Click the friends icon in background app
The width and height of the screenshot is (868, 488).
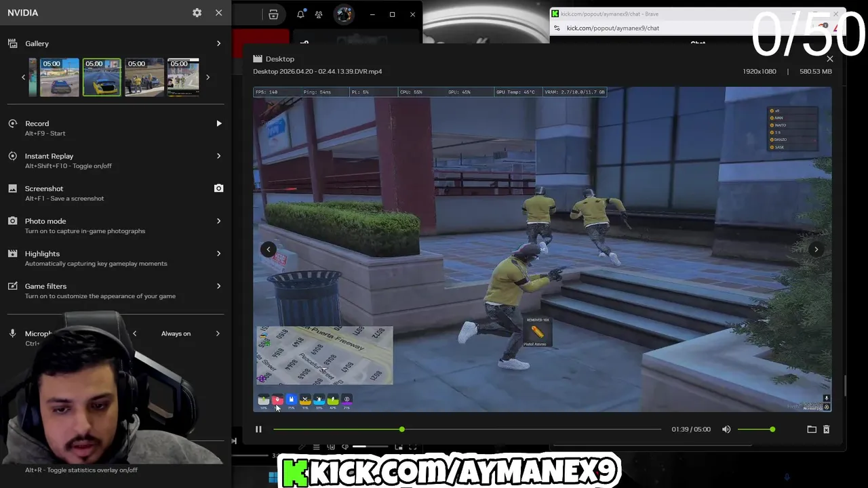(x=319, y=14)
